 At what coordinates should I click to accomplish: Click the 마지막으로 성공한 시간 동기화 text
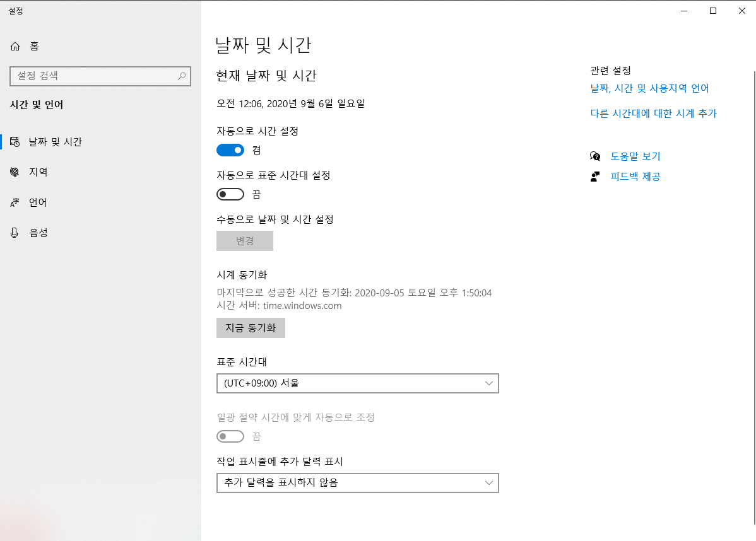354,293
